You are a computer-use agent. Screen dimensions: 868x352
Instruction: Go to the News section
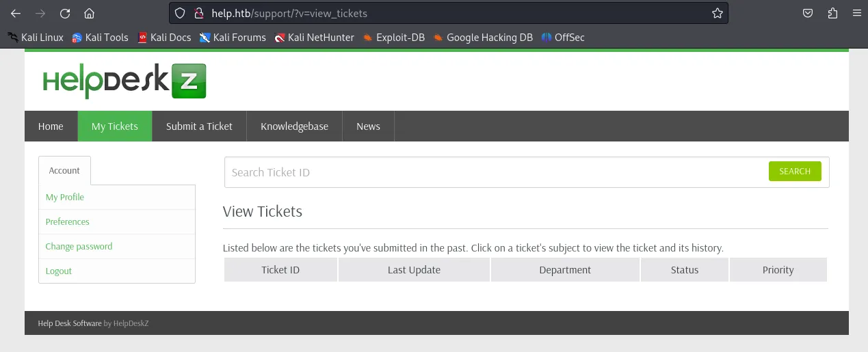click(x=368, y=126)
